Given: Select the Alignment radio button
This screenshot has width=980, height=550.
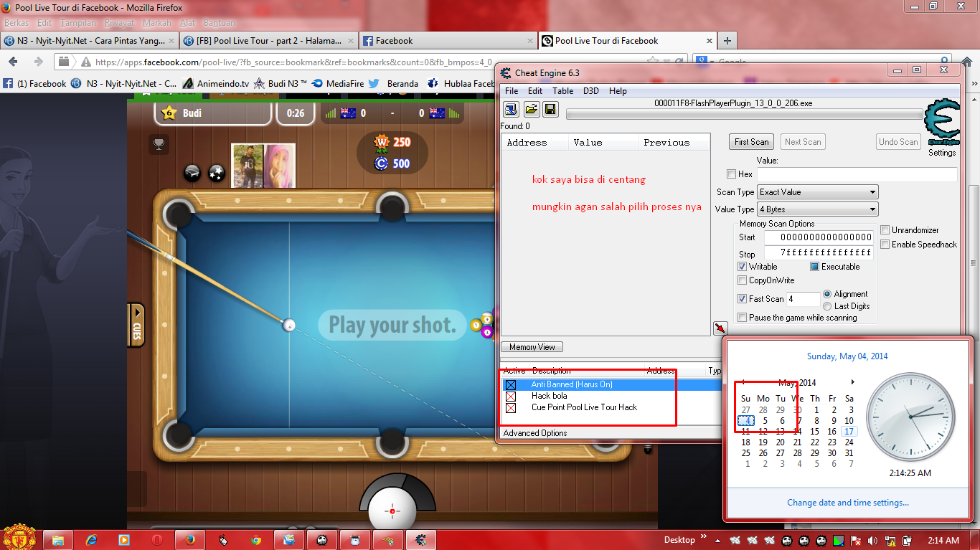Looking at the screenshot, I should 827,294.
